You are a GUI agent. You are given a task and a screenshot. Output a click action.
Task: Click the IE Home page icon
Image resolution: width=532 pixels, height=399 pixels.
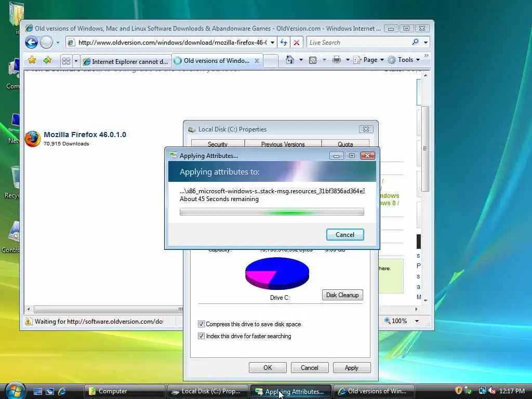tap(290, 60)
